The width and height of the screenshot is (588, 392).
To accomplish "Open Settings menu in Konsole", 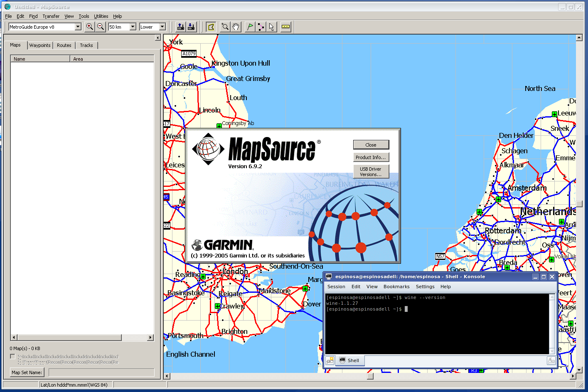I will pos(425,287).
